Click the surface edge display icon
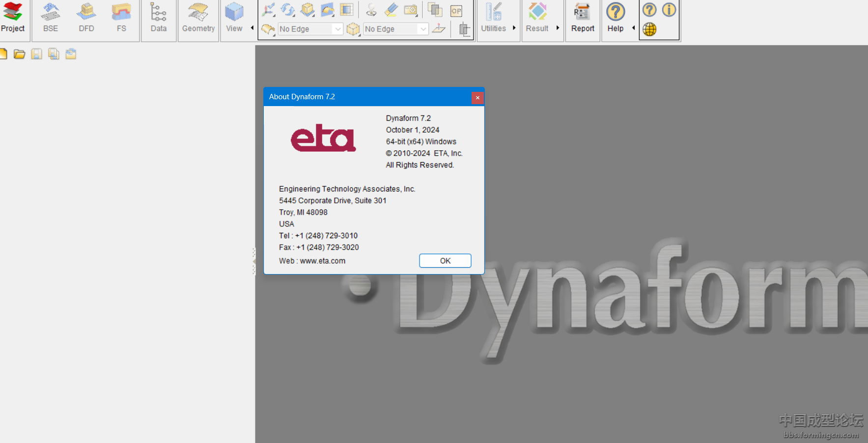Screen dimensions: 868x443 [268, 29]
